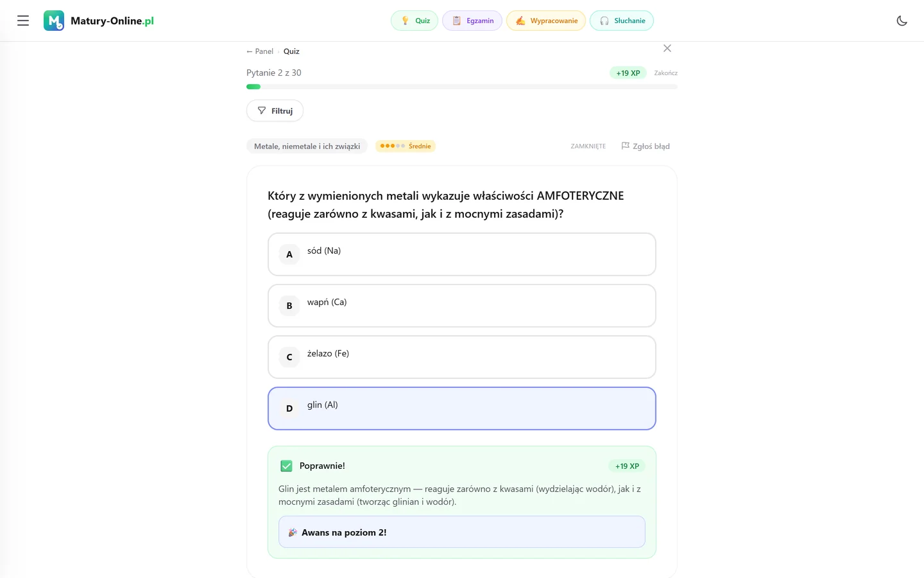924x578 pixels.
Task: Select the Słuchanie tab
Action: click(x=622, y=21)
